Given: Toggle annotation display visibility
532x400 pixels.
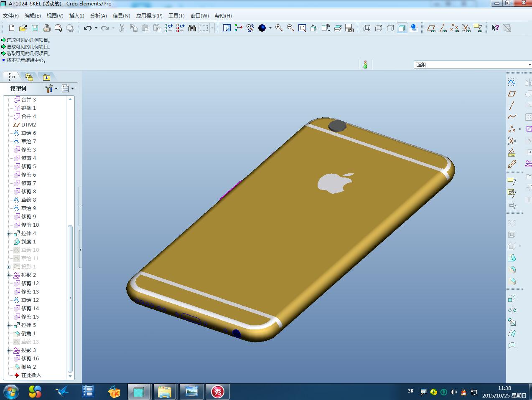Looking at the screenshot, I should pos(478,28).
